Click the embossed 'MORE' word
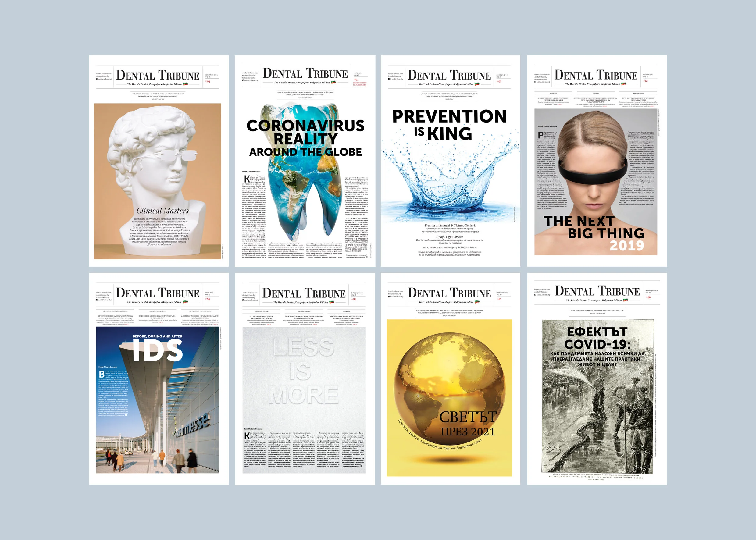Image resolution: width=756 pixels, height=540 pixels. [303, 395]
